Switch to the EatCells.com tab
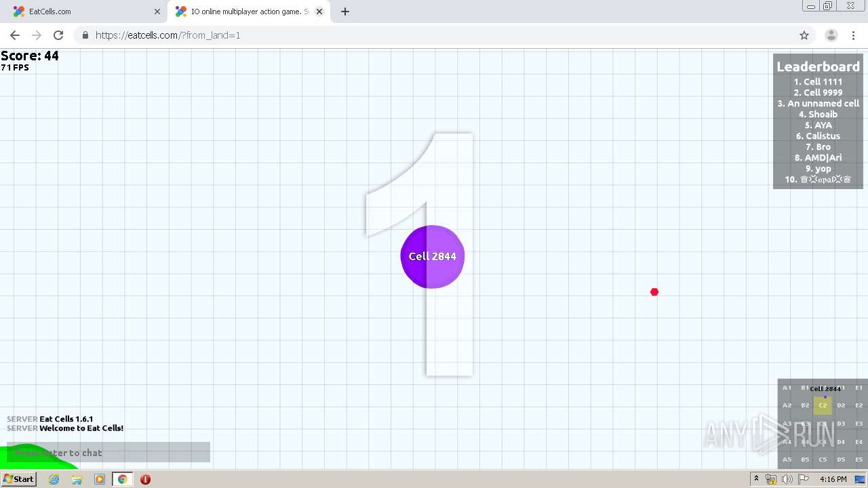This screenshot has width=868, height=488. (x=85, y=12)
